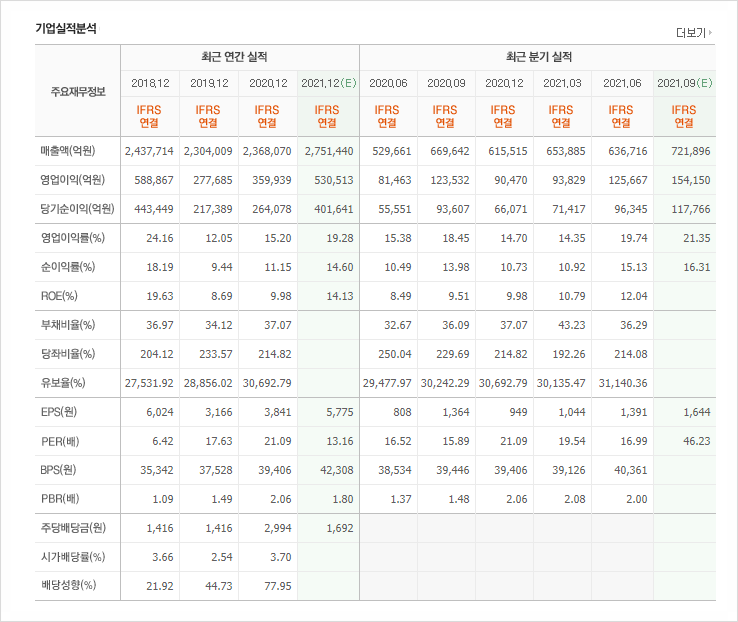Click the 당기순이익(억원) row label

pos(77,209)
